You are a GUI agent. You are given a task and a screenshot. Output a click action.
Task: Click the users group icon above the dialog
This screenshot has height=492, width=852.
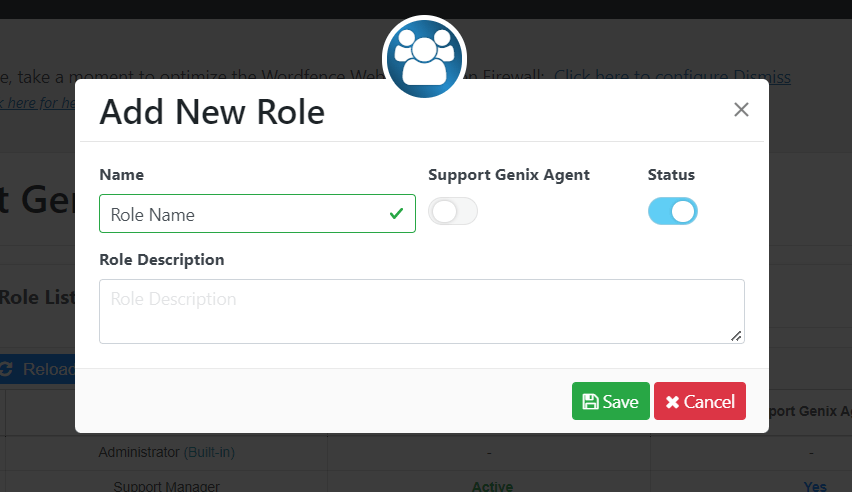pyautogui.click(x=424, y=57)
